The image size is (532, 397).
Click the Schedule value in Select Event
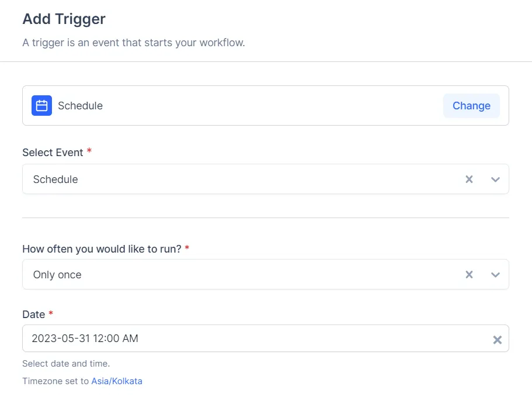click(x=55, y=179)
